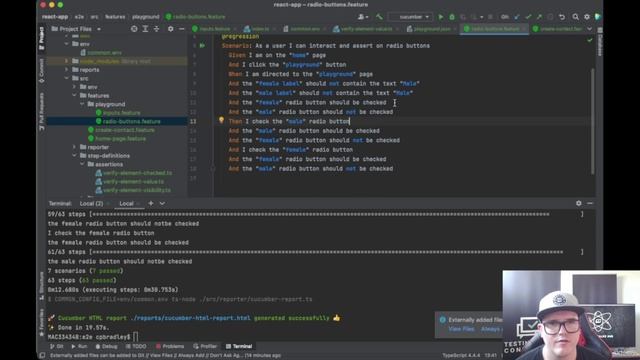Toggle the tool window bars icon in the status bar
640x360 pixels.
click(42, 356)
